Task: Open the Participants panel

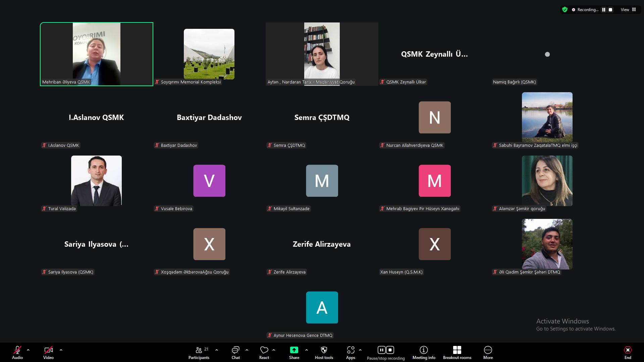Action: [x=199, y=353]
